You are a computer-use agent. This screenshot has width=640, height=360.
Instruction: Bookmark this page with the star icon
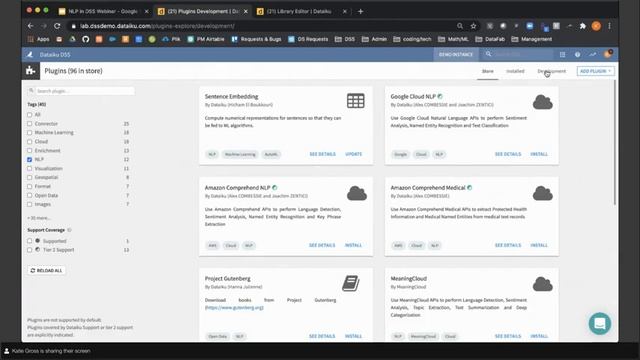tap(473, 26)
